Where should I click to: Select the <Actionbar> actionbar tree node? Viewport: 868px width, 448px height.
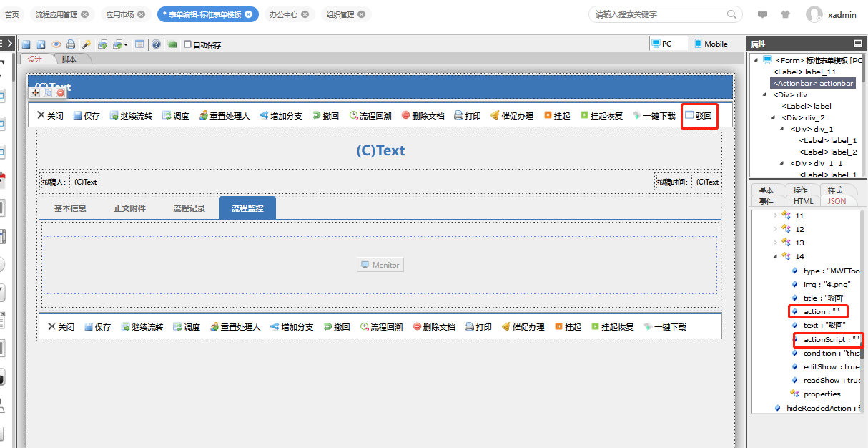pos(813,83)
